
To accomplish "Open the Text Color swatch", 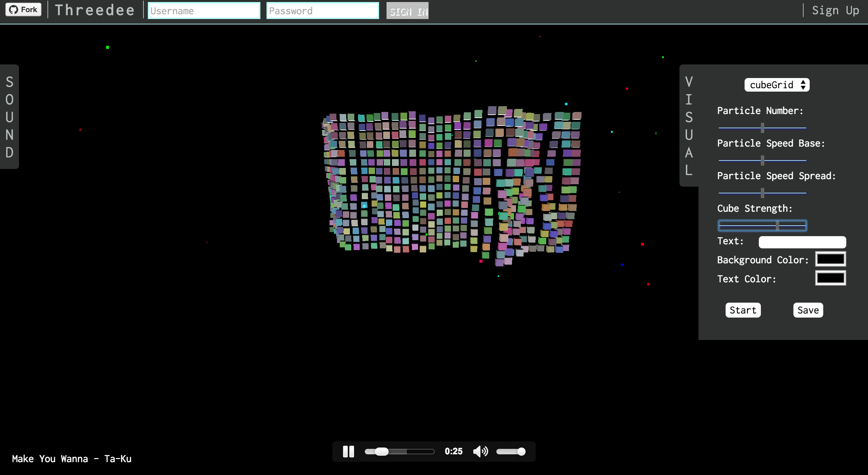I will (831, 278).
